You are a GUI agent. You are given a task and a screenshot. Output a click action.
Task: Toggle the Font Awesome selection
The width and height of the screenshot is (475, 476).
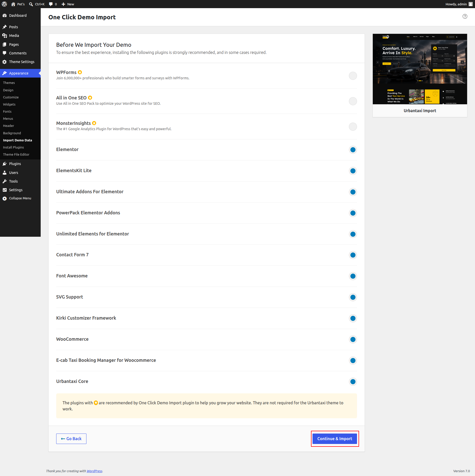353,276
